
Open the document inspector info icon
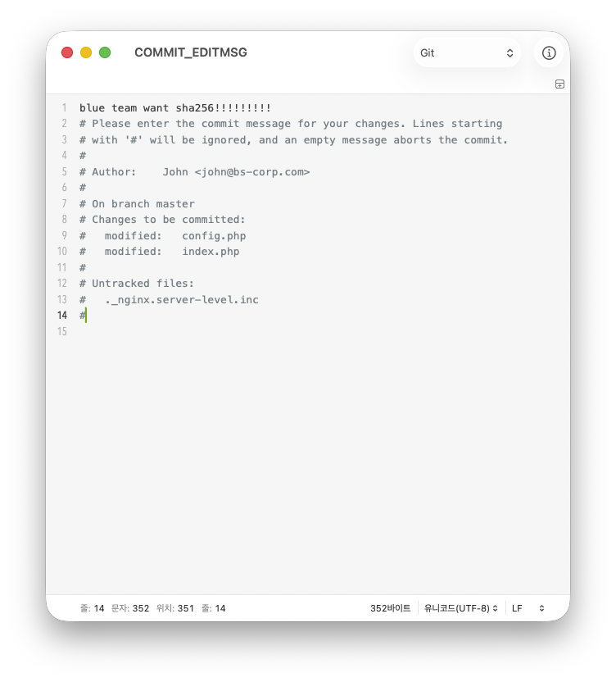pos(549,52)
